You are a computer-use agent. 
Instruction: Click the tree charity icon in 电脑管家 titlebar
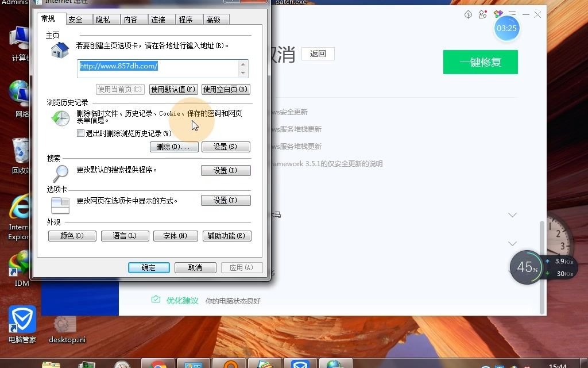pyautogui.click(x=468, y=14)
